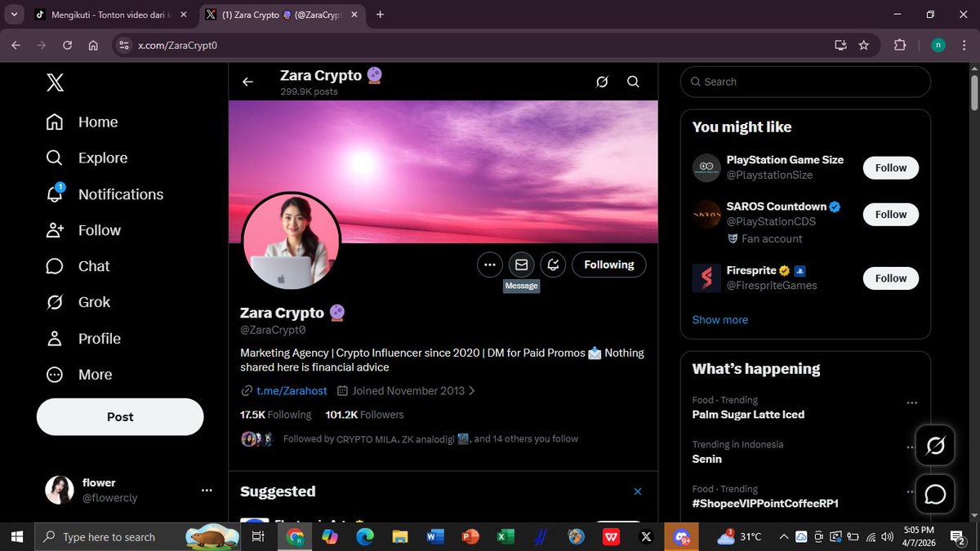Open PowerPoint from the taskbar
980x551 pixels.
coord(470,536)
